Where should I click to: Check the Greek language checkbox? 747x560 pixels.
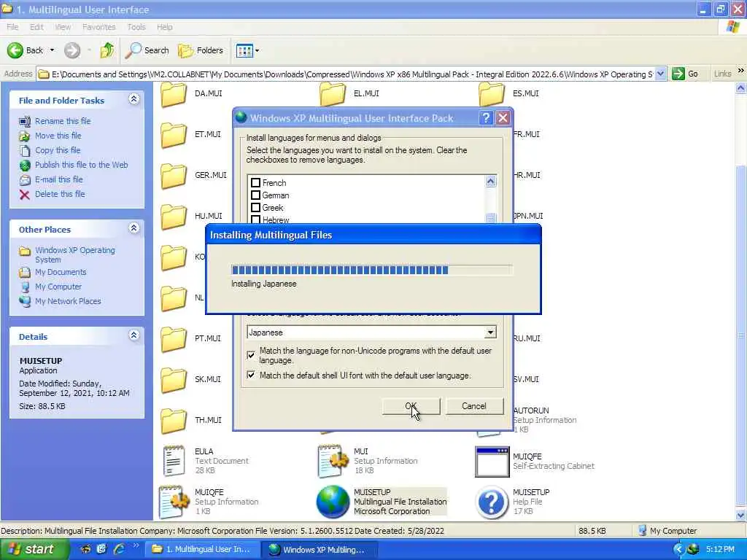pyautogui.click(x=255, y=207)
